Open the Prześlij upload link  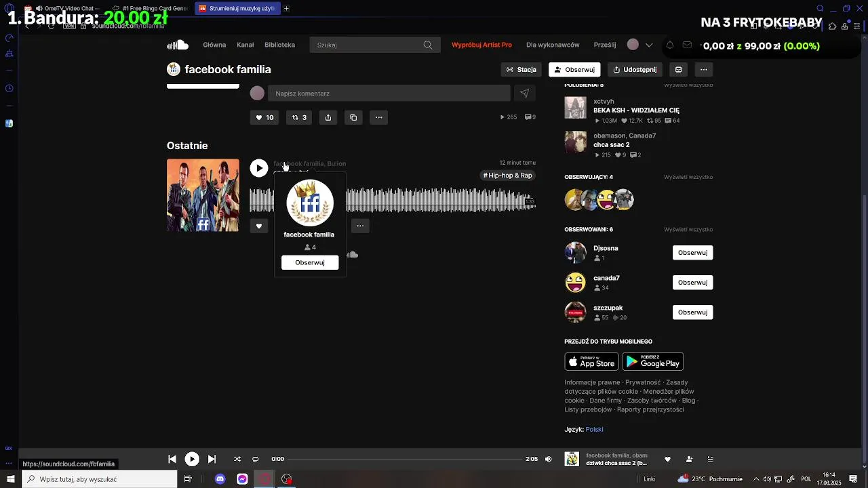pos(605,45)
